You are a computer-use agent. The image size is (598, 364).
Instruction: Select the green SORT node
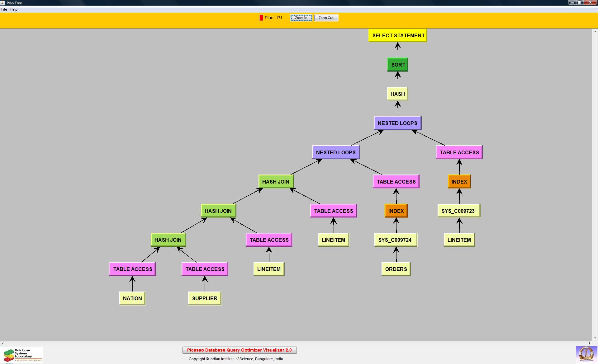click(x=398, y=65)
